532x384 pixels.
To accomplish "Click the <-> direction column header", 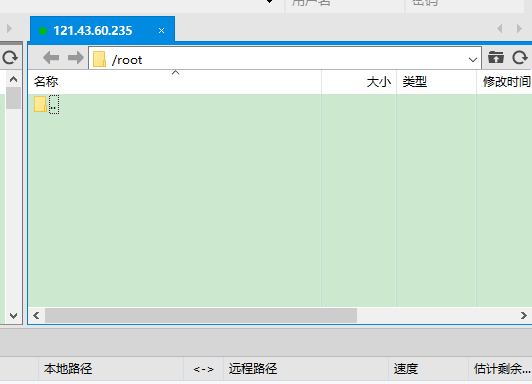I will coord(203,369).
